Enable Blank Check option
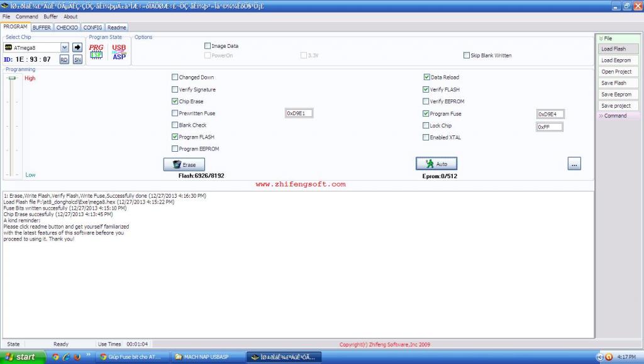 coord(175,125)
